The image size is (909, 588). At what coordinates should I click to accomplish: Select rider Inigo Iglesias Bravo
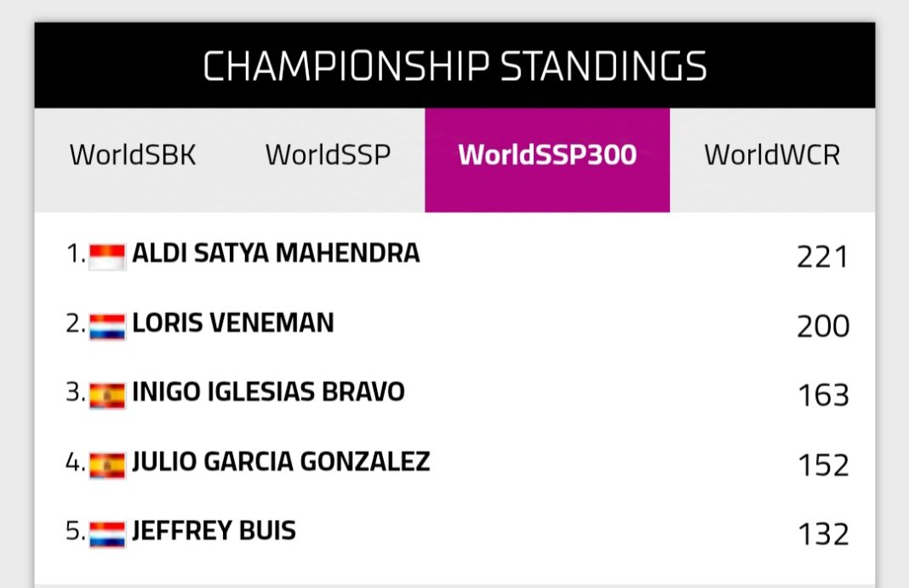pyautogui.click(x=268, y=392)
